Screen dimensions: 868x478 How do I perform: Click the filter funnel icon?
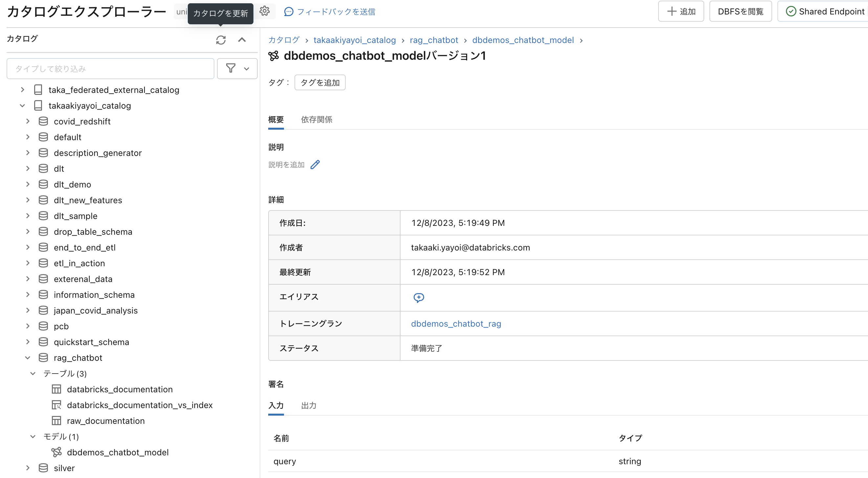[x=231, y=68]
